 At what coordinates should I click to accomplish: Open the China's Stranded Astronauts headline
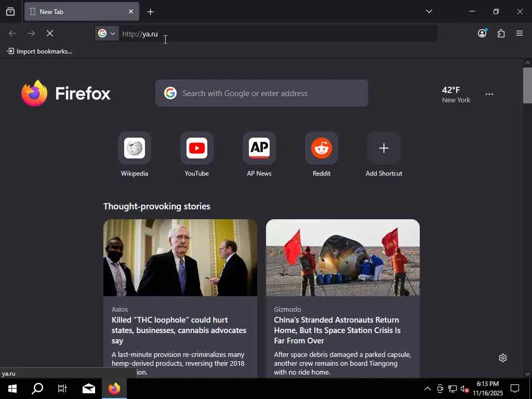coord(337,330)
